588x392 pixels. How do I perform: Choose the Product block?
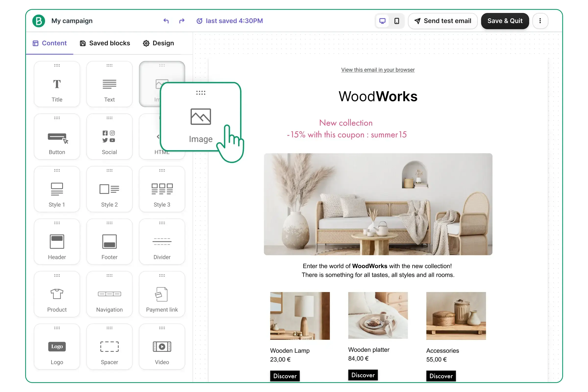[57, 294]
